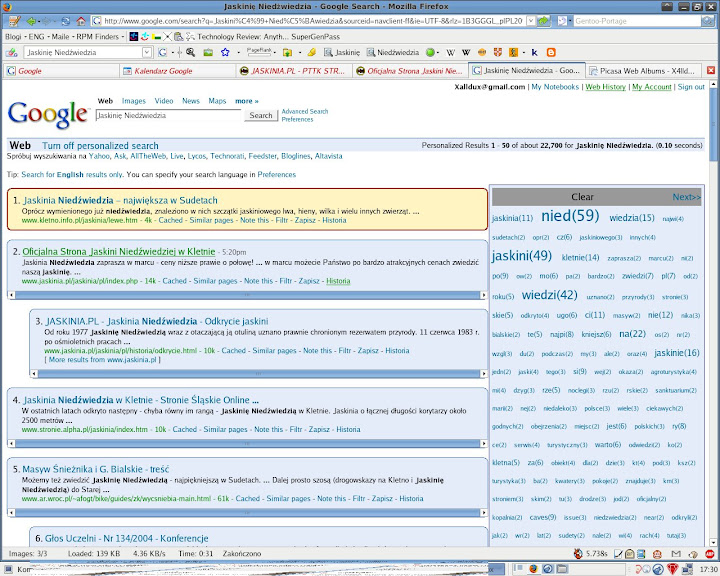
Task: Click the Google search query input field
Action: pyautogui.click(x=168, y=115)
